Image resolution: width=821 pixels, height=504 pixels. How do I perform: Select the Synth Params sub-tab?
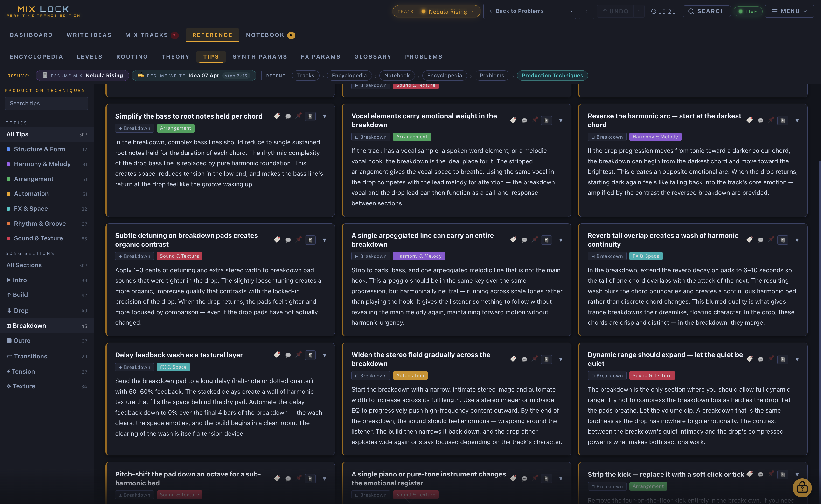[260, 57]
